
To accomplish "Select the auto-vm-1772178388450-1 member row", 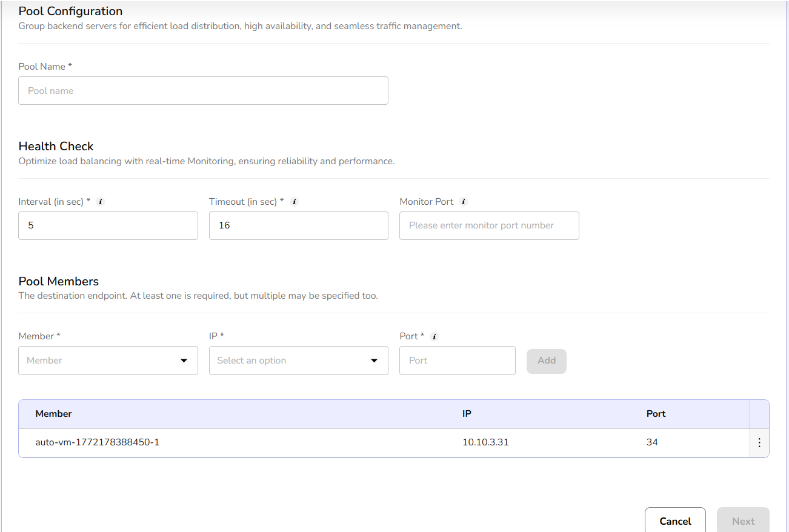I will [98, 442].
